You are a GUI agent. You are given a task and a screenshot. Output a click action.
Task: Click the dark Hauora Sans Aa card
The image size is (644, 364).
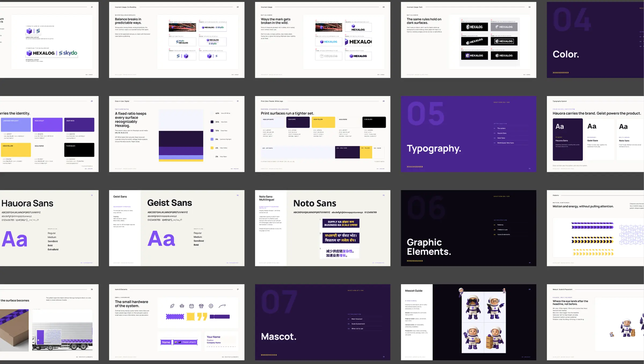click(x=568, y=139)
